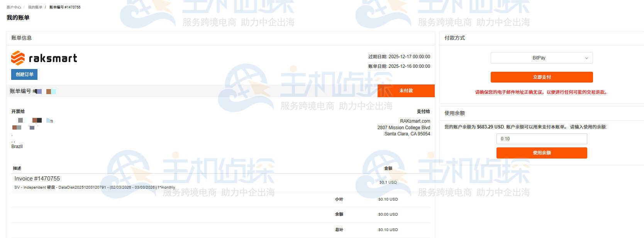
Task: Click the 总计 total value $0.10 USD
Action: click(388, 230)
